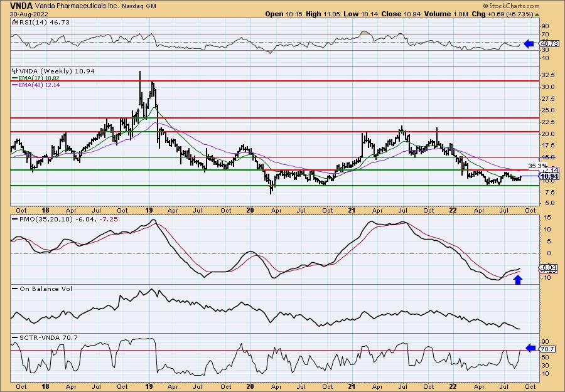Click the Vanda Pharmaceuticals Inc. company name
The height and width of the screenshot is (392, 565).
pyautogui.click(x=77, y=6)
